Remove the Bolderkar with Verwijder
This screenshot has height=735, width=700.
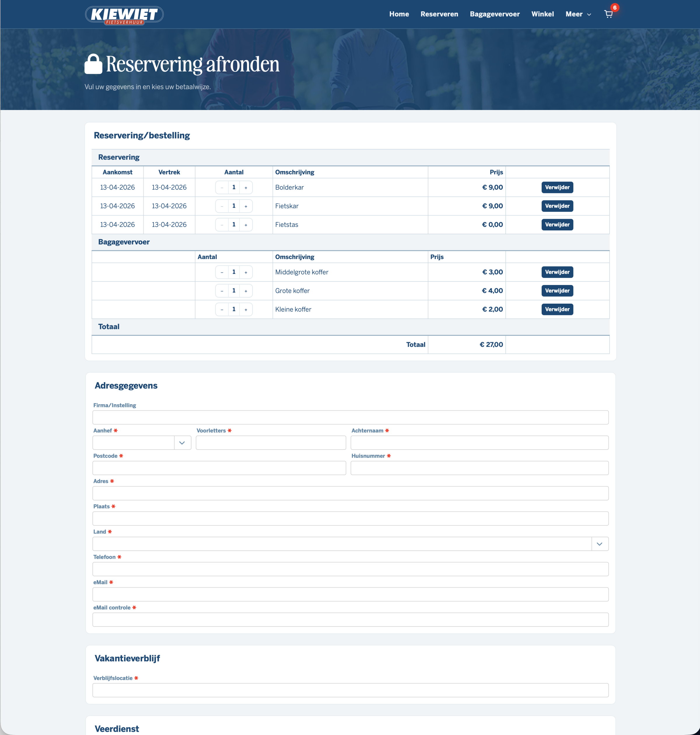[557, 187]
